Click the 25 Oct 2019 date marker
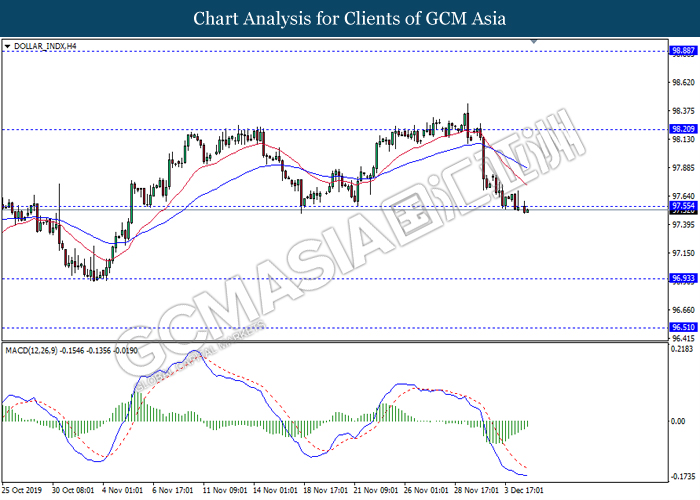Image resolution: width=700 pixels, height=500 pixels. click(22, 490)
